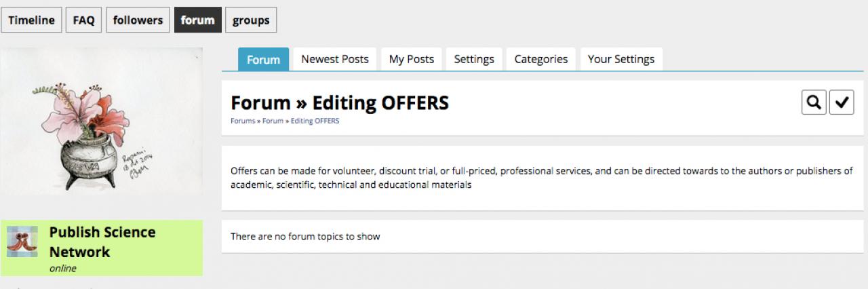Go to the FAQ page
Image resolution: width=868 pixels, height=289 pixels.
point(83,20)
